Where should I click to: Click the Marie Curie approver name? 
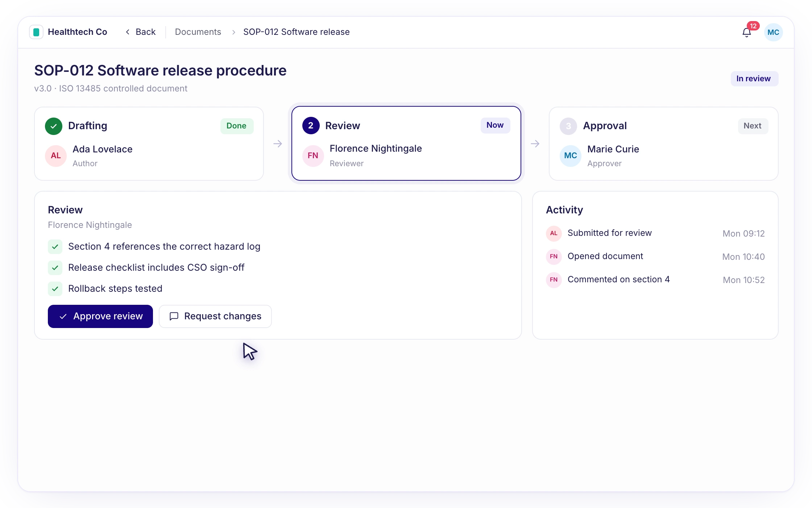click(613, 149)
